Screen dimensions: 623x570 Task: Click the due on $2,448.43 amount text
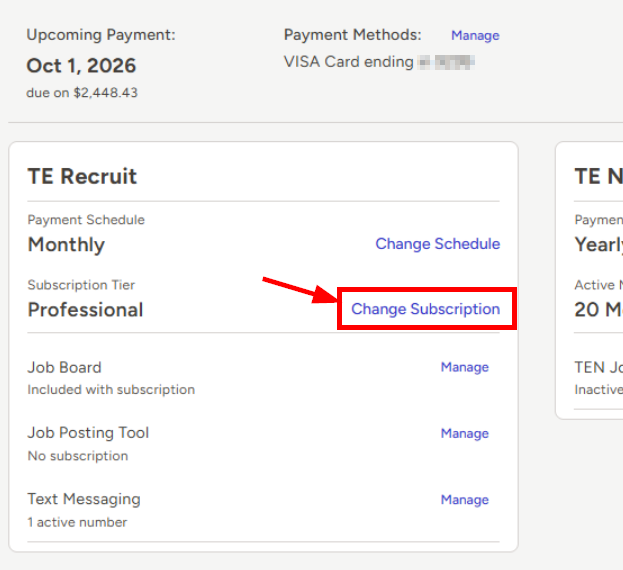pos(82,93)
